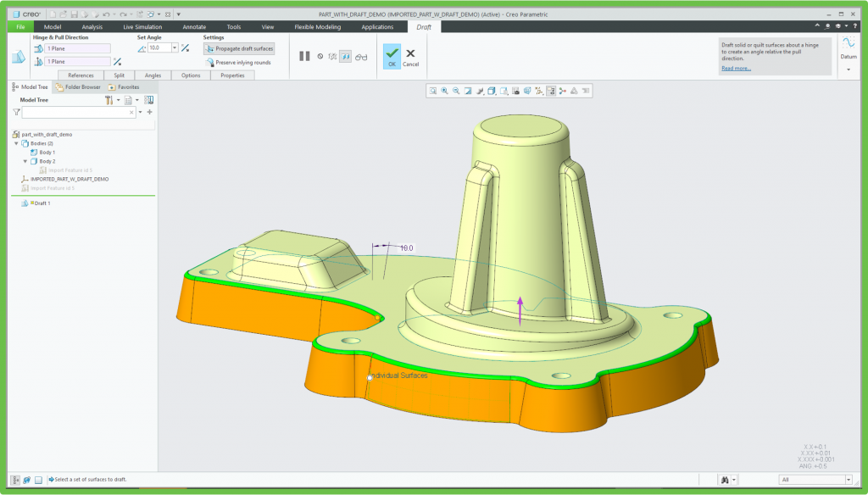Collapse the Body 2 tree node
Image resolution: width=868 pixels, height=495 pixels.
(25, 161)
